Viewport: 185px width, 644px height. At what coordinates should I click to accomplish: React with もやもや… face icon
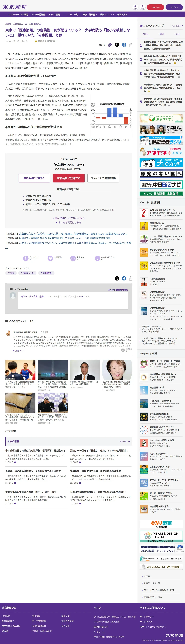(x=73, y=258)
